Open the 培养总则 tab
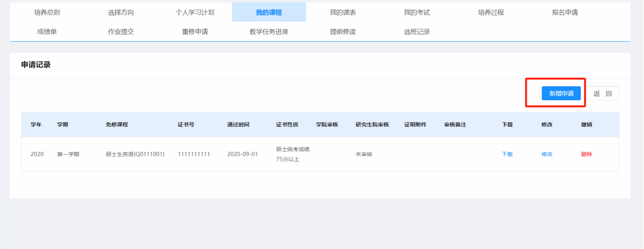644x249 pixels. (x=47, y=12)
